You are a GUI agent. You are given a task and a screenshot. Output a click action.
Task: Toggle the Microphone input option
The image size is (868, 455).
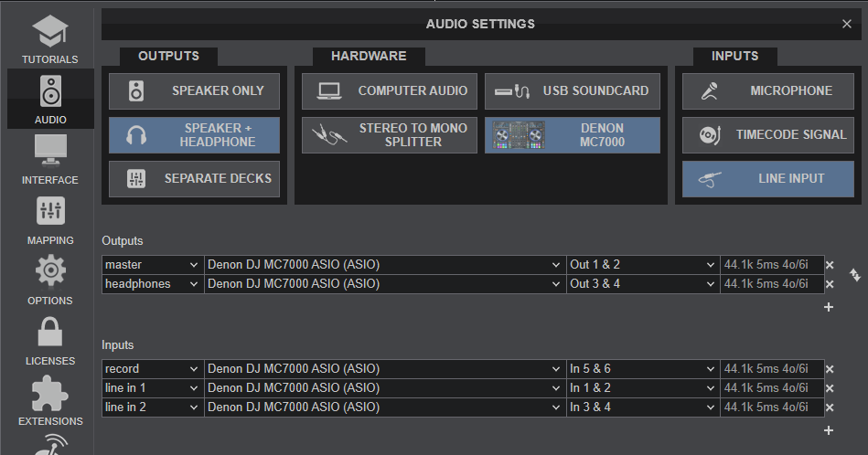(769, 91)
